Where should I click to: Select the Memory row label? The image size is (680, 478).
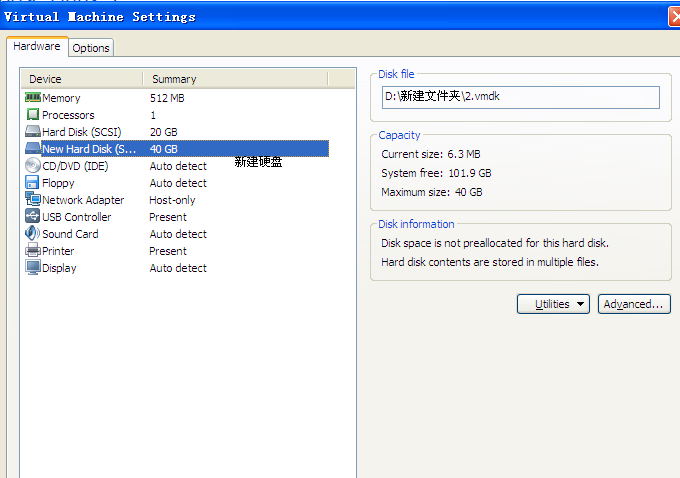click(61, 98)
